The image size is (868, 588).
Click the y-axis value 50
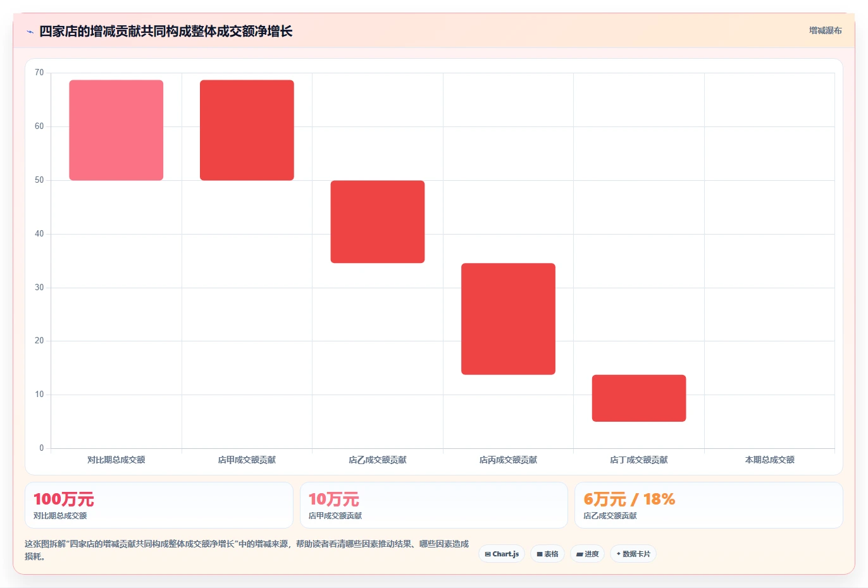[39, 180]
